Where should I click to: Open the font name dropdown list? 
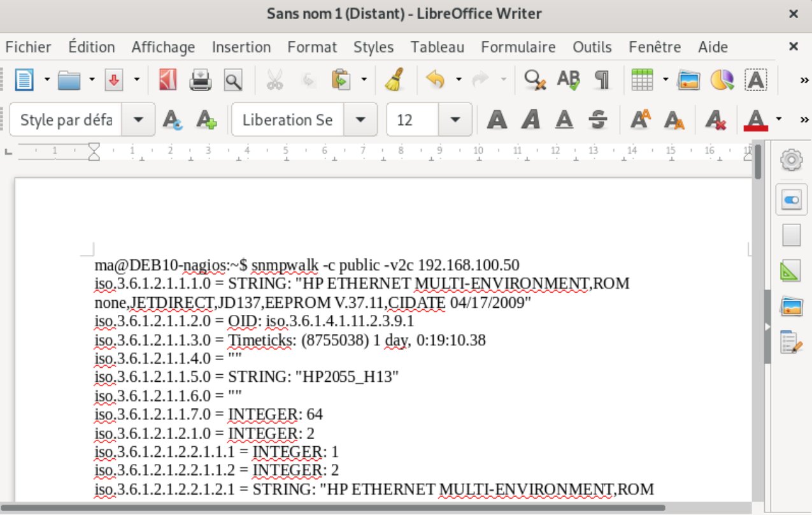360,120
